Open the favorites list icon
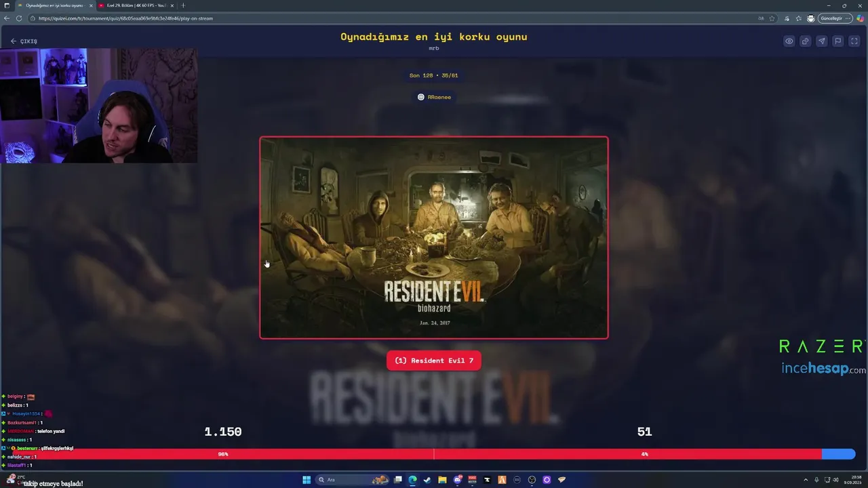Screen dimensions: 868x488 799,18
